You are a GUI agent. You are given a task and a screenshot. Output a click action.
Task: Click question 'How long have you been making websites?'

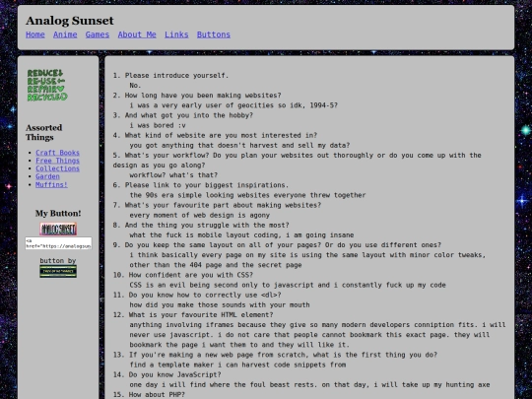point(203,96)
